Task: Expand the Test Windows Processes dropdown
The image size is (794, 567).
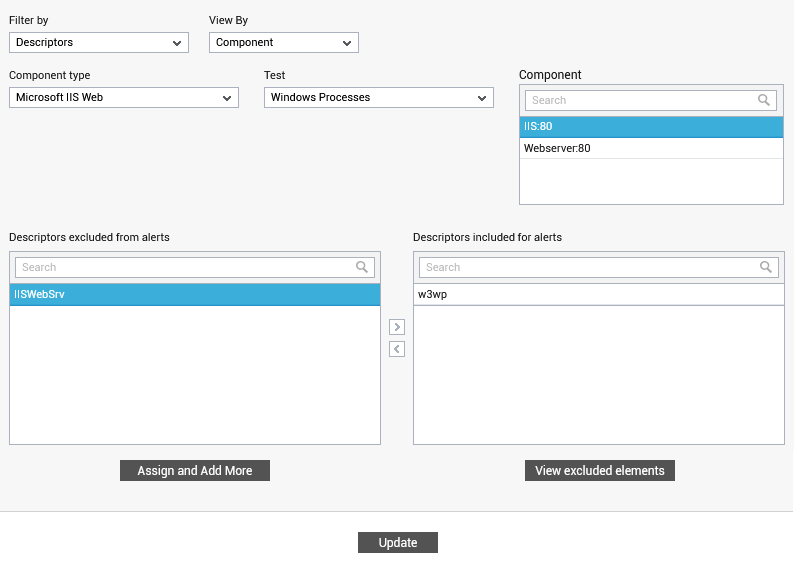Action: pyautogui.click(x=379, y=98)
